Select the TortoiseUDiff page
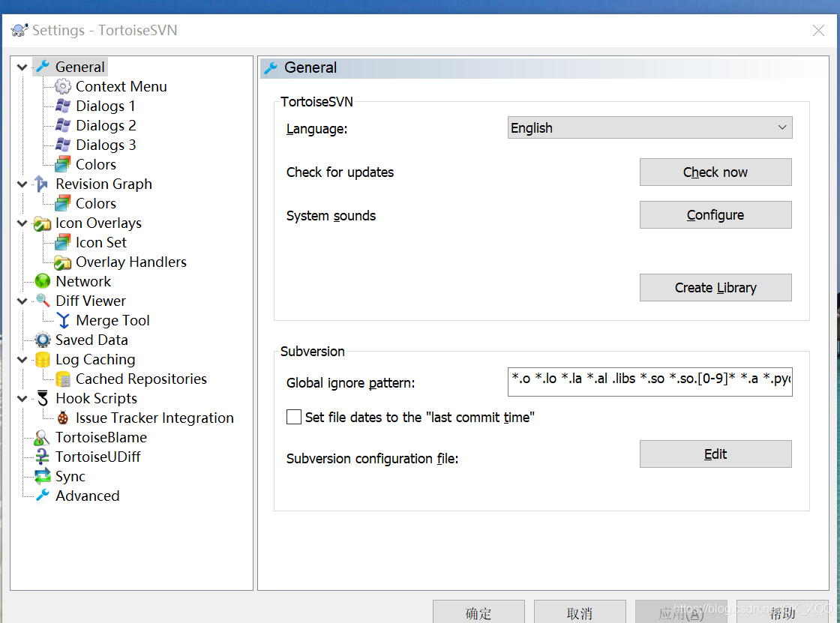Image resolution: width=840 pixels, height=623 pixels. click(x=97, y=457)
